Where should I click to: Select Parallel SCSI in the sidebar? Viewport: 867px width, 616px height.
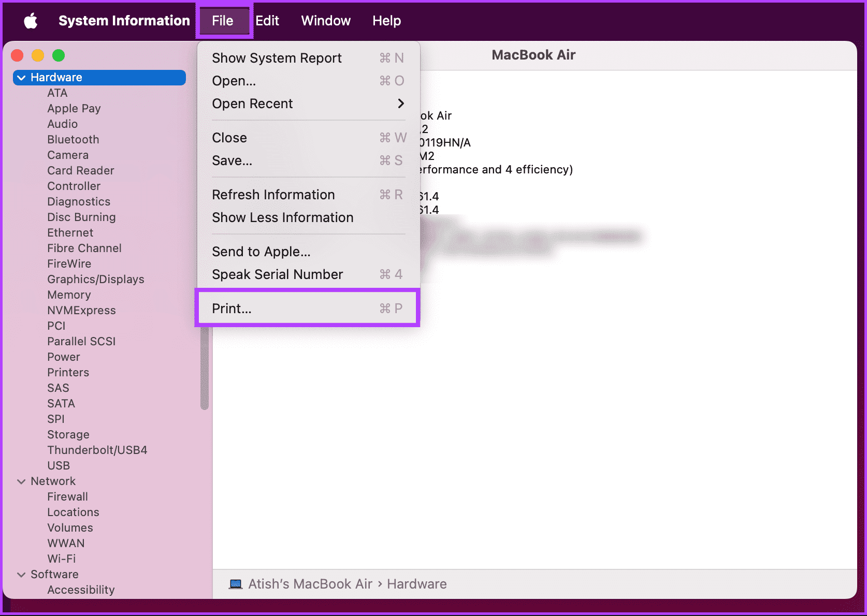click(81, 342)
